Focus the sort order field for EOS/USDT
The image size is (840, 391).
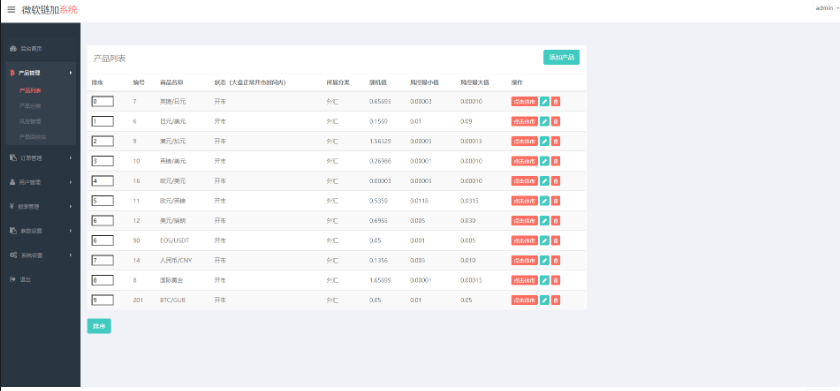pos(102,240)
